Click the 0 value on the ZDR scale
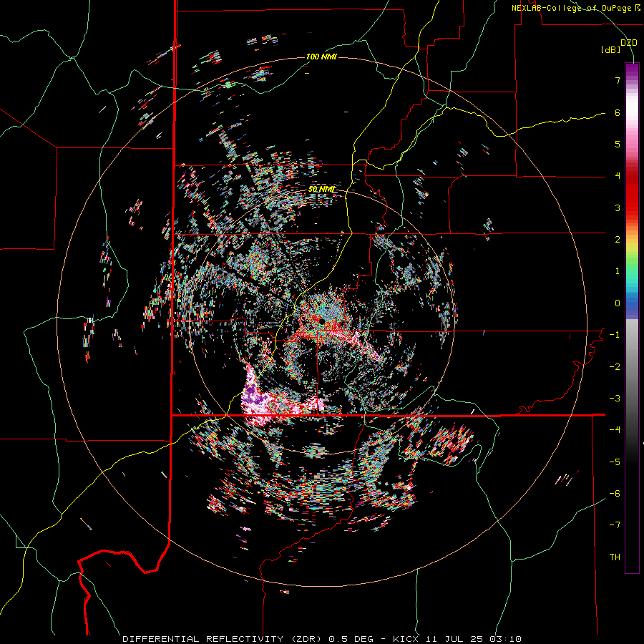 618,303
